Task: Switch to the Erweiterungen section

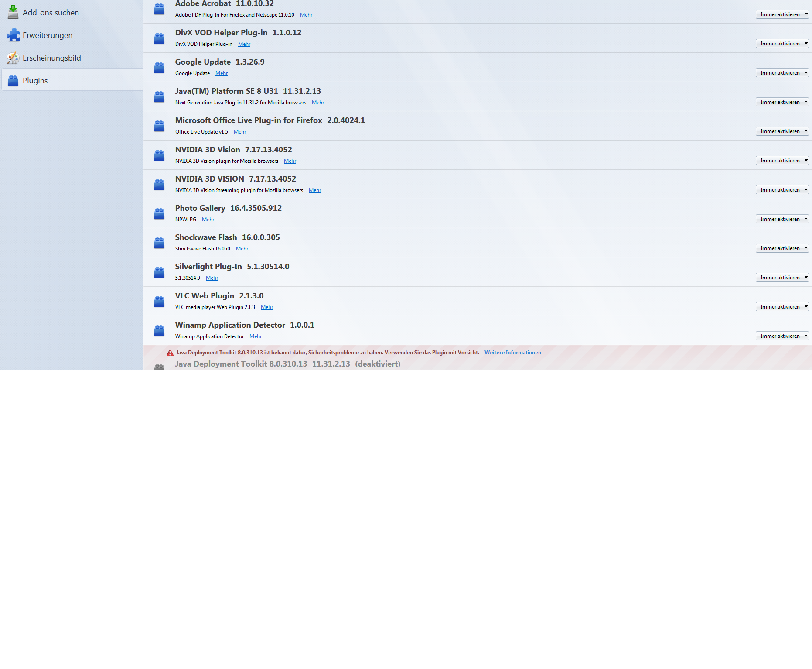Action: tap(72, 35)
